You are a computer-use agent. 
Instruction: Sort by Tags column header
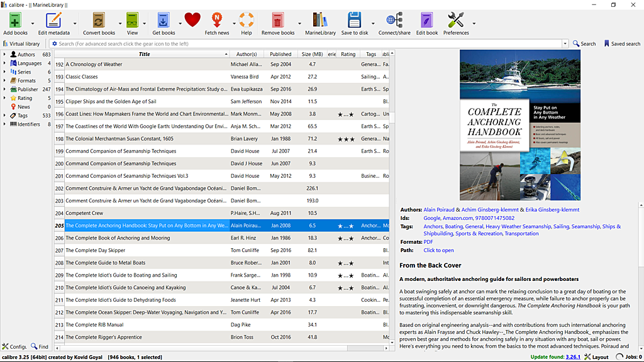(x=371, y=54)
